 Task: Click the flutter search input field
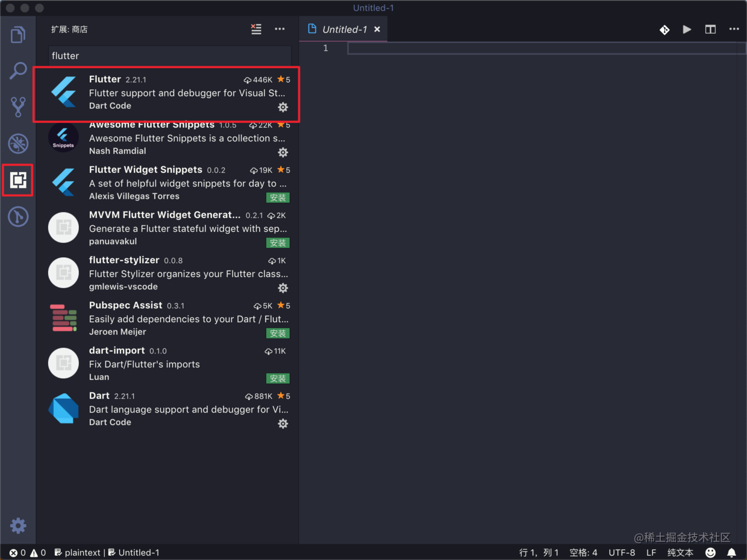point(170,55)
